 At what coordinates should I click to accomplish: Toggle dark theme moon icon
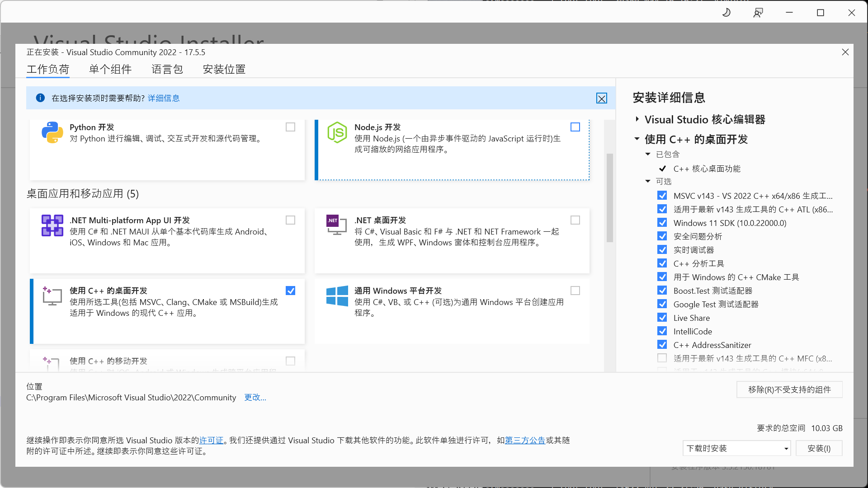[726, 13]
